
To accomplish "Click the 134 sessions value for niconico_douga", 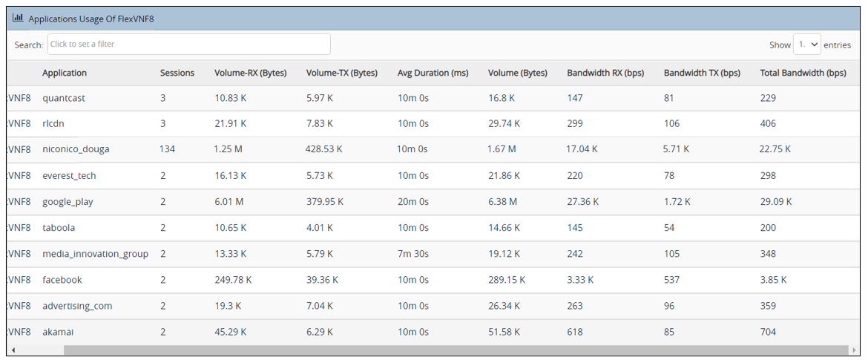I will click(x=167, y=149).
